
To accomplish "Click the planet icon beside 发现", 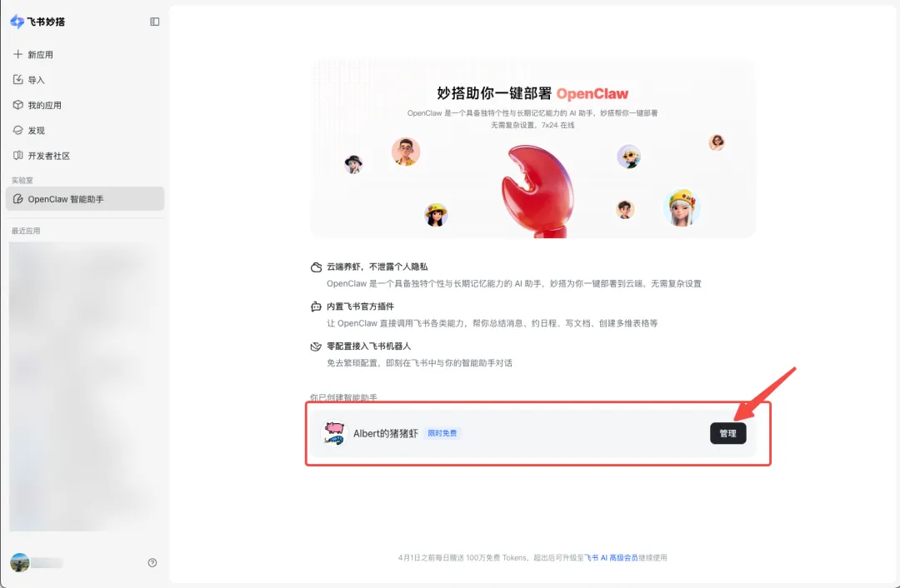I will click(17, 130).
